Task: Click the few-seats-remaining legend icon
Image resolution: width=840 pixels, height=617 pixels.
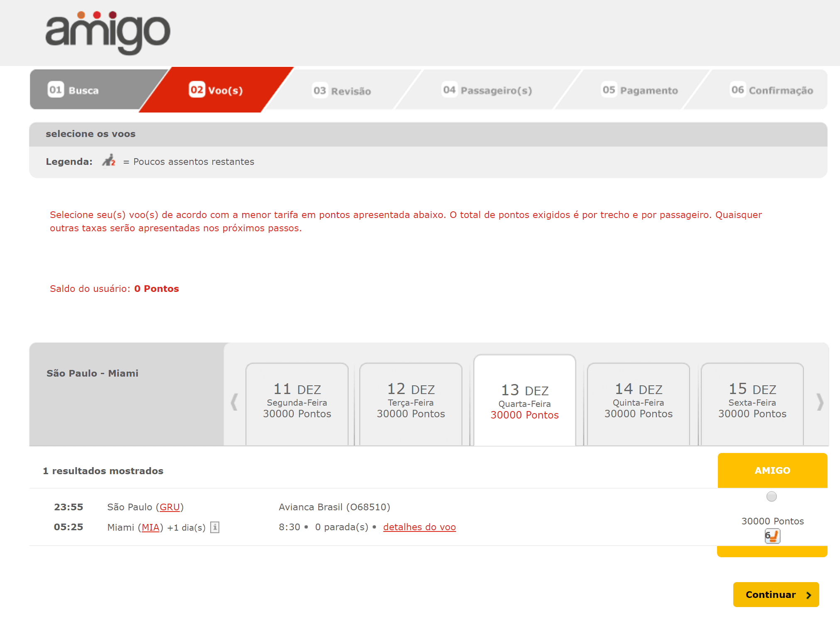Action: click(x=109, y=161)
